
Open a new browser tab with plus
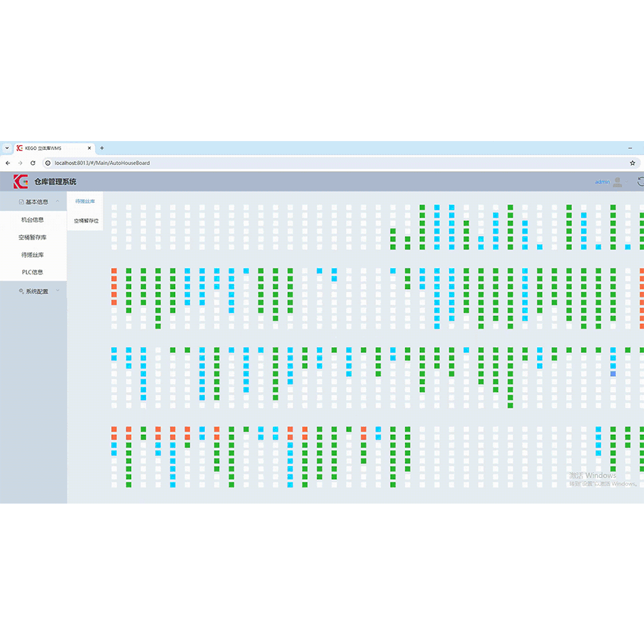click(x=102, y=148)
